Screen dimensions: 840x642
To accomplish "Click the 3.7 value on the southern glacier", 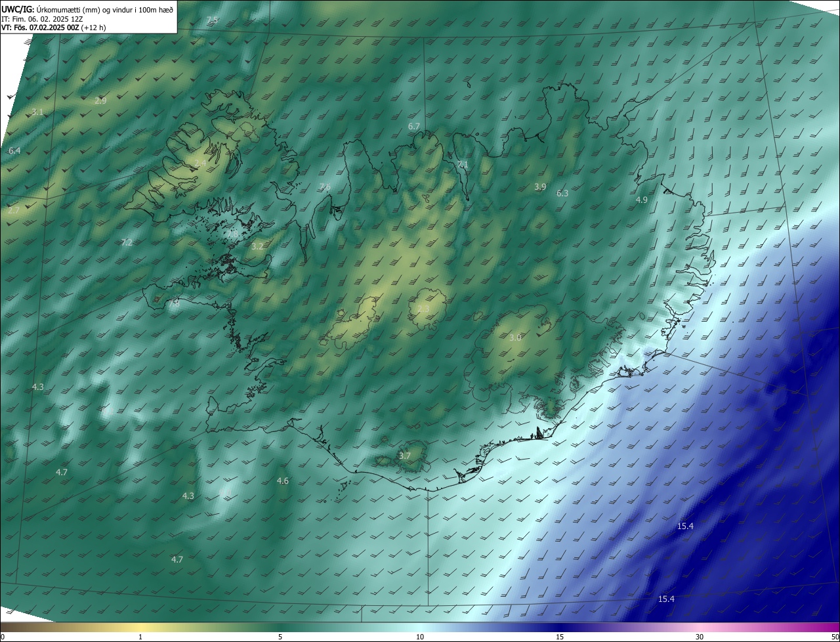I will (x=405, y=456).
